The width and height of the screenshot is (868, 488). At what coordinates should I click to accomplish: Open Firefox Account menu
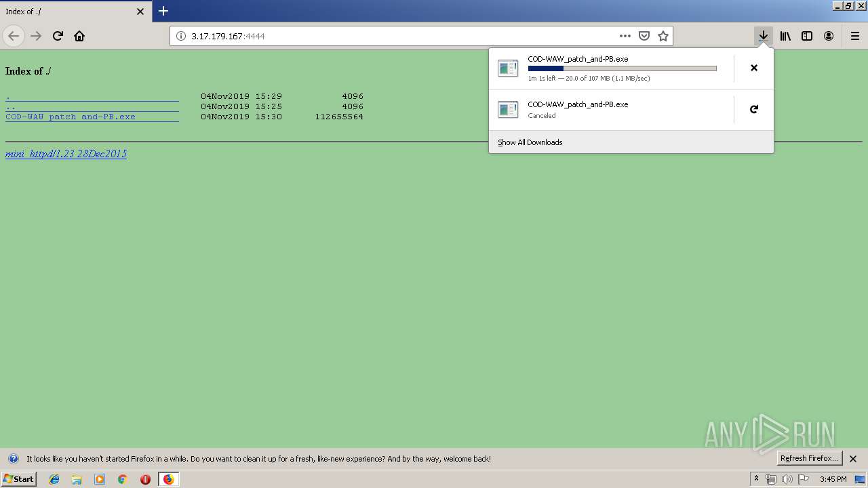[x=829, y=36]
